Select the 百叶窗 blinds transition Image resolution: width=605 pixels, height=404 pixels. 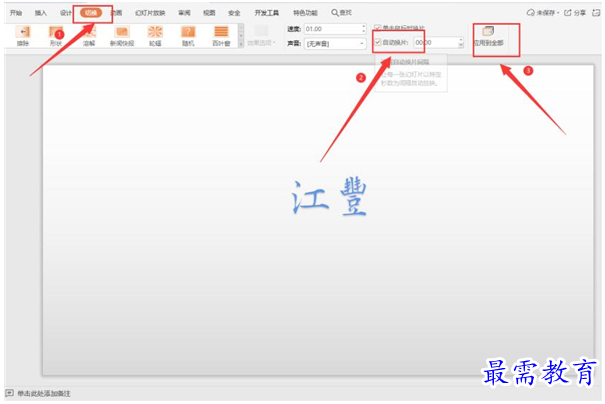(x=221, y=36)
